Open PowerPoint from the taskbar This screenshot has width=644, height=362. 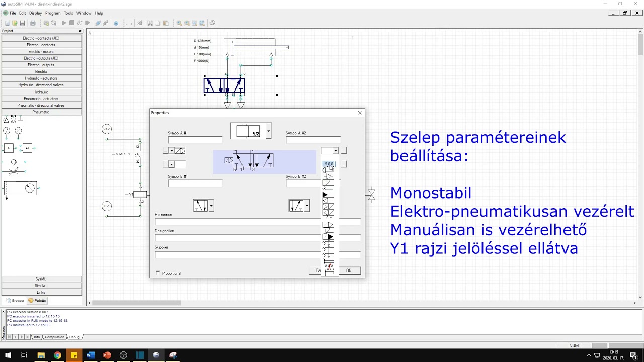[x=107, y=355]
